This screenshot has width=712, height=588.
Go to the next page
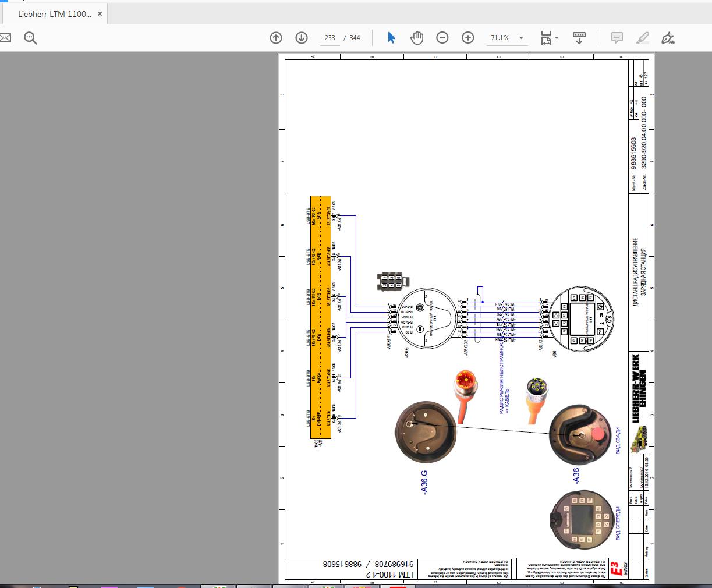pyautogui.click(x=301, y=37)
